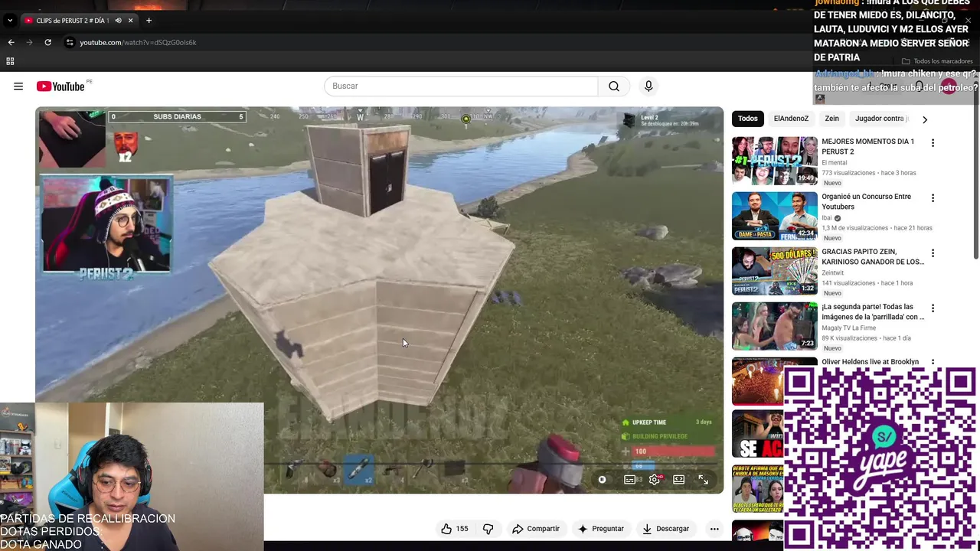Go to Magaly TV La Firme channel
This screenshot has width=980, height=551.
(849, 328)
